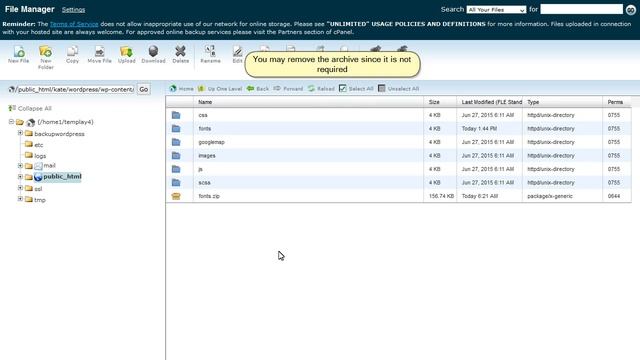Click the googlemap folder icon
This screenshot has height=360, width=640.
pyautogui.click(x=176, y=142)
